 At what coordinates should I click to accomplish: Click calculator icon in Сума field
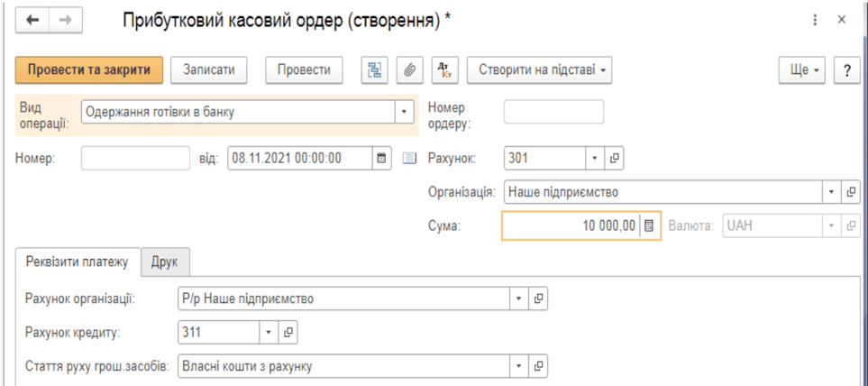[x=650, y=226]
